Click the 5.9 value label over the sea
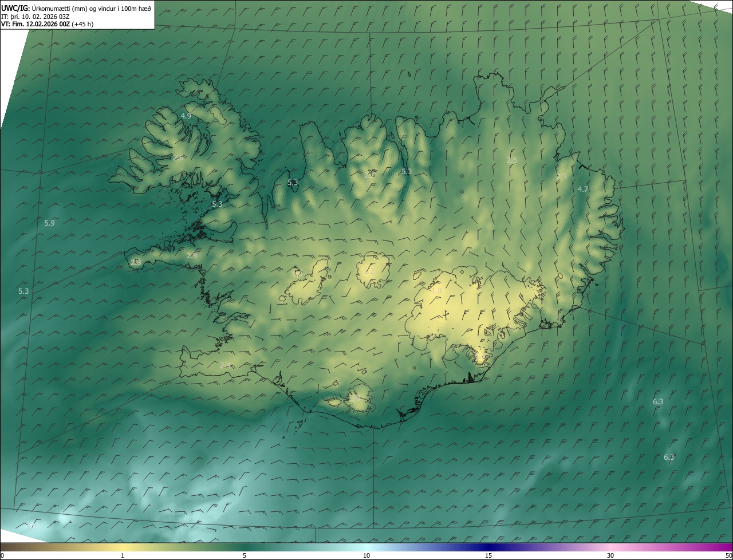Viewport: 733px width, 560px height. 49,223
